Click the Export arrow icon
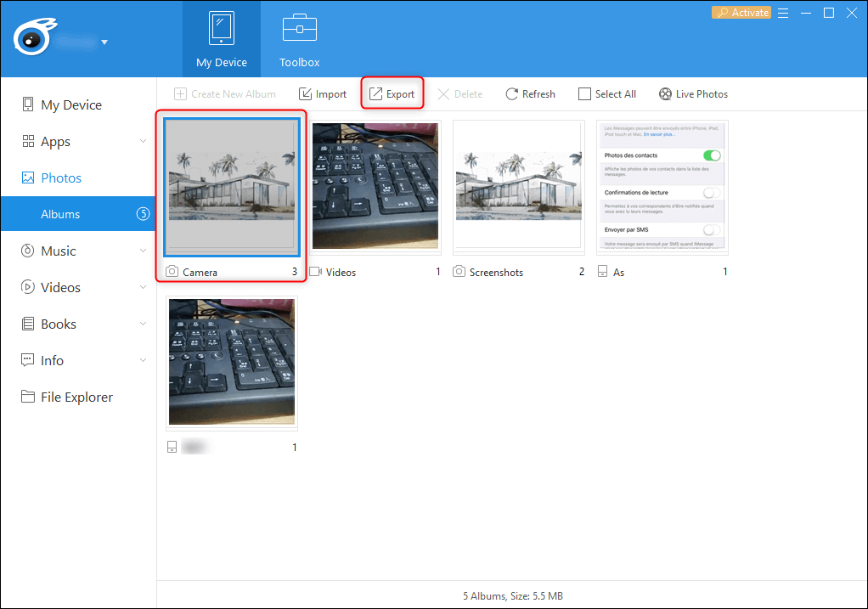 [376, 94]
